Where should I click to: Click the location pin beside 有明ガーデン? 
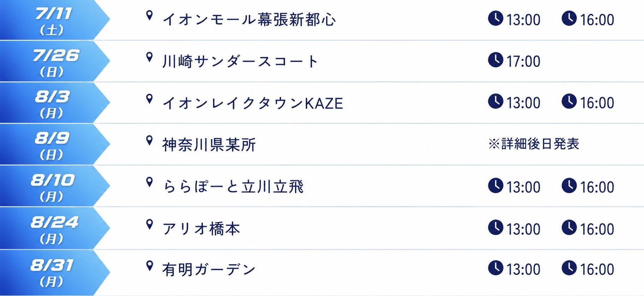point(150,266)
